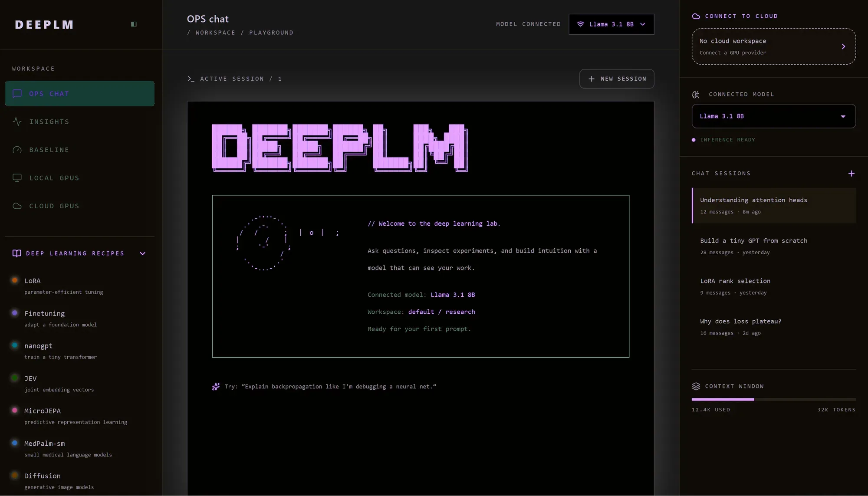868x496 pixels.
Task: Click the "default / research" workspace value
Action: click(x=441, y=312)
